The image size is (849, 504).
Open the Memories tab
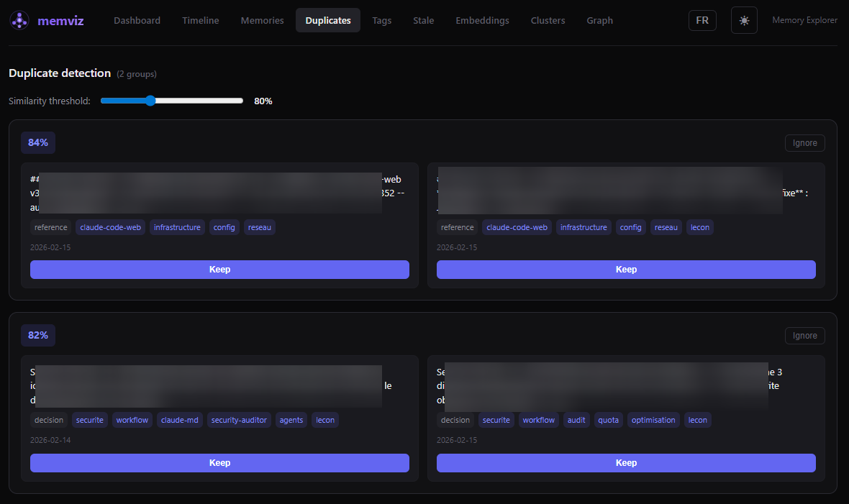(262, 20)
